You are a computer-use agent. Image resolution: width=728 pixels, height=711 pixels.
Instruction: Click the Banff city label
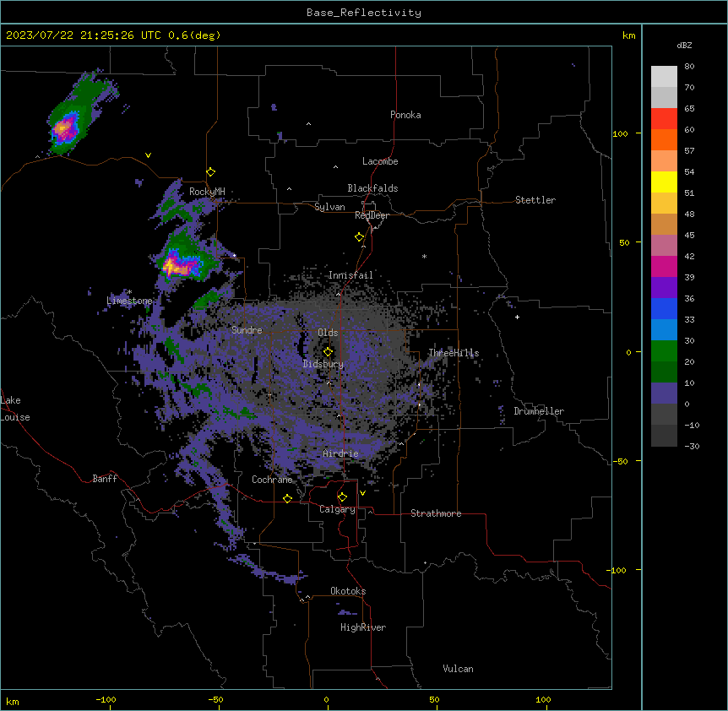point(105,479)
